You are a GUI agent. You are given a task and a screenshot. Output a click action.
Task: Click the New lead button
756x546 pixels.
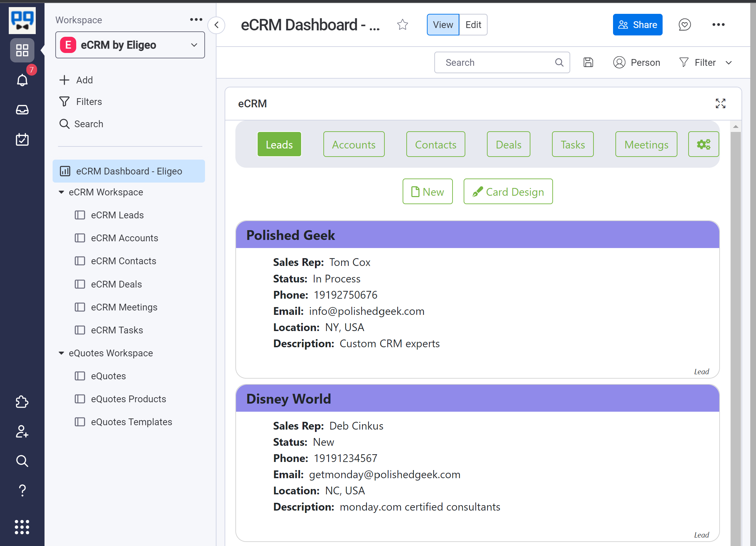click(x=427, y=192)
